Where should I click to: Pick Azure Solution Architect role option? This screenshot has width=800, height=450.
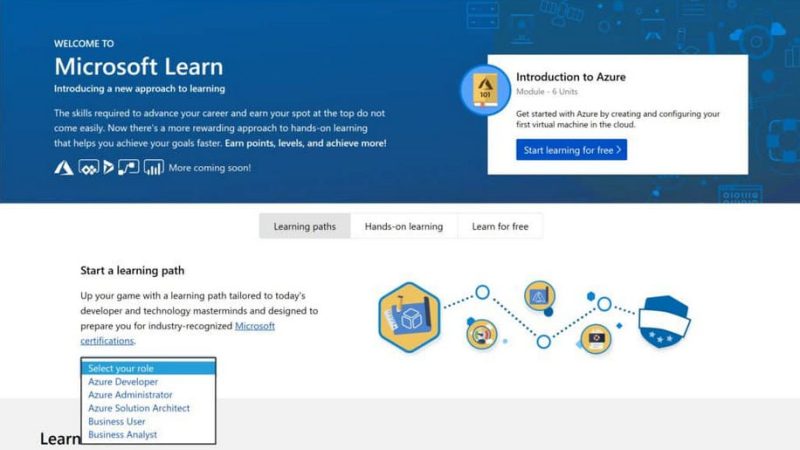[138, 408]
